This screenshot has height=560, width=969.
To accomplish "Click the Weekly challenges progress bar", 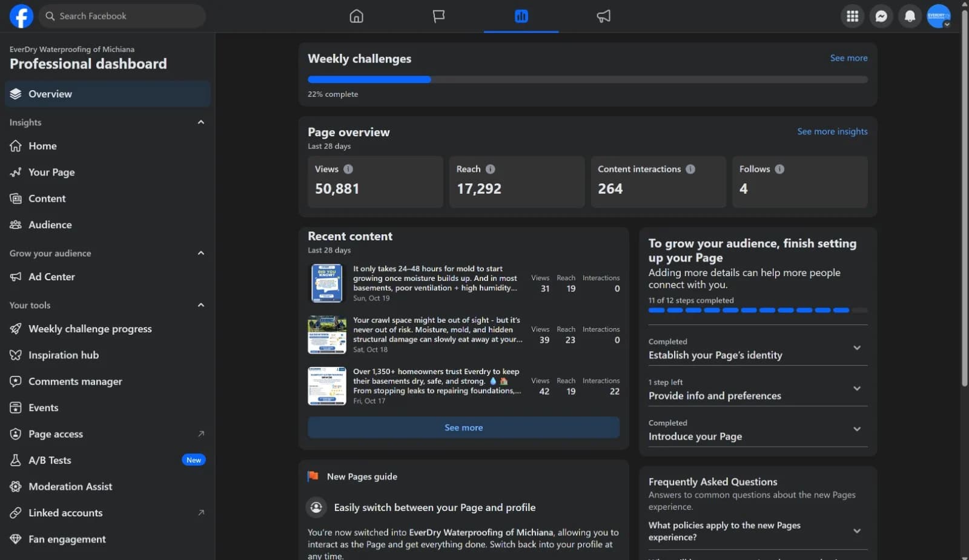I will (587, 79).
